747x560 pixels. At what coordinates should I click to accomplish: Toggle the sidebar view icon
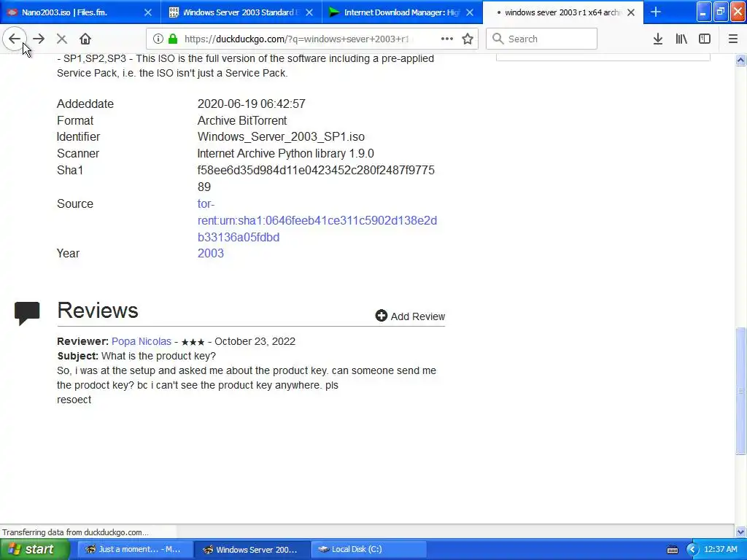pos(705,39)
